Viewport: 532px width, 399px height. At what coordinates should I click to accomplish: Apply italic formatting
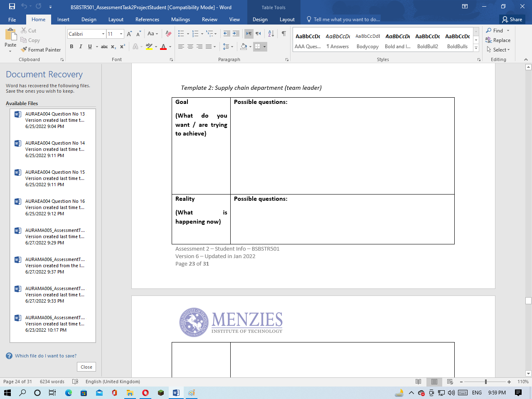[x=81, y=46]
